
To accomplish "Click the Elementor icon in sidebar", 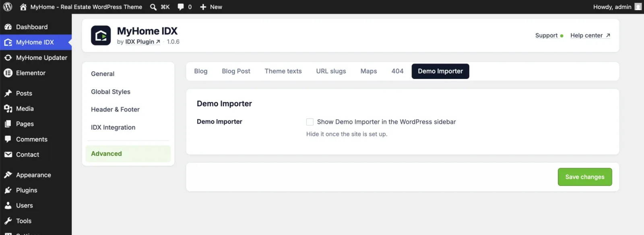I will (8, 73).
